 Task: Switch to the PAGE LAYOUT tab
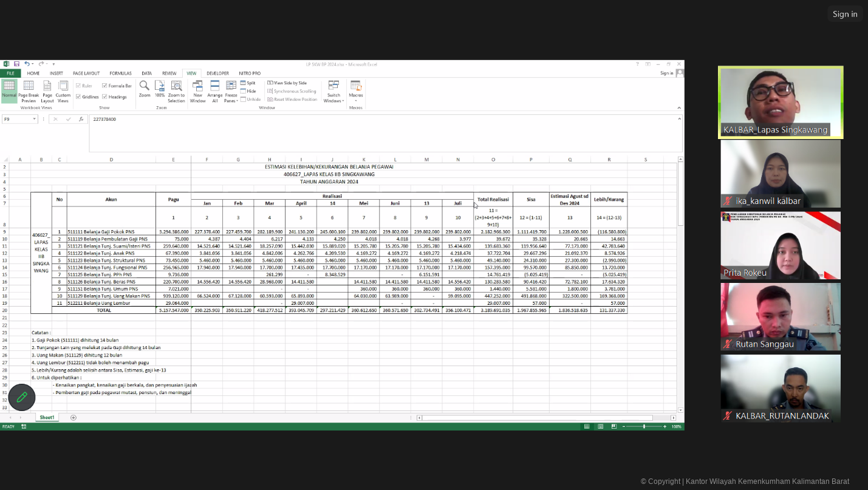pos(86,73)
